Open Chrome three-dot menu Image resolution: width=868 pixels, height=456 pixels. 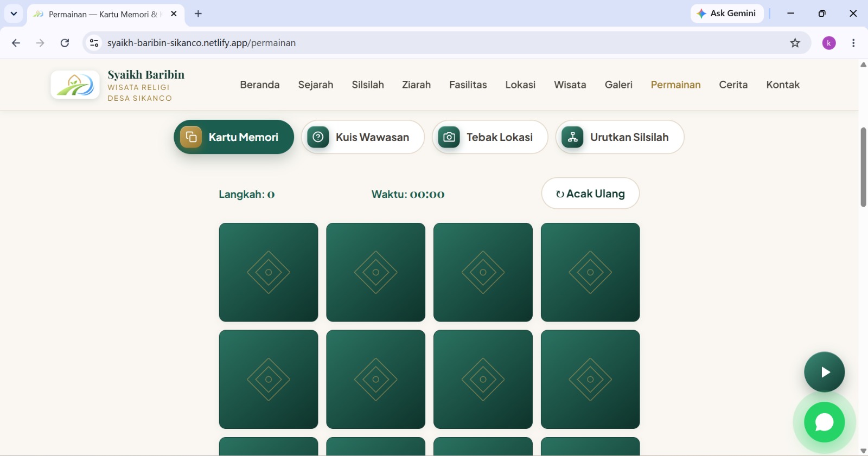(x=853, y=43)
